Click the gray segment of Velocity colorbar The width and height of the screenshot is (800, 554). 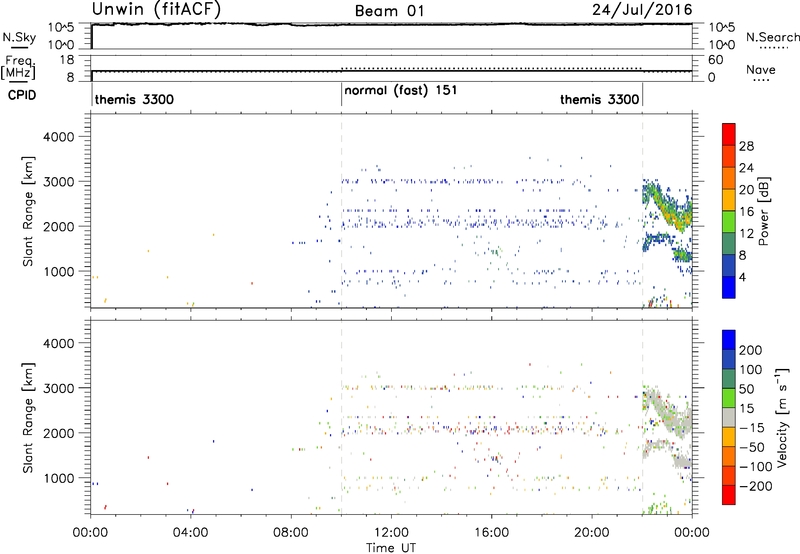tap(729, 418)
